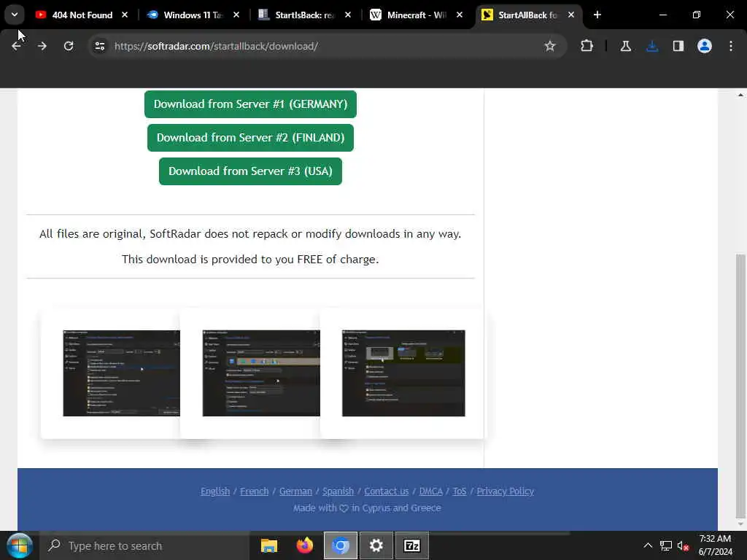Switch site language to English

coord(215,491)
